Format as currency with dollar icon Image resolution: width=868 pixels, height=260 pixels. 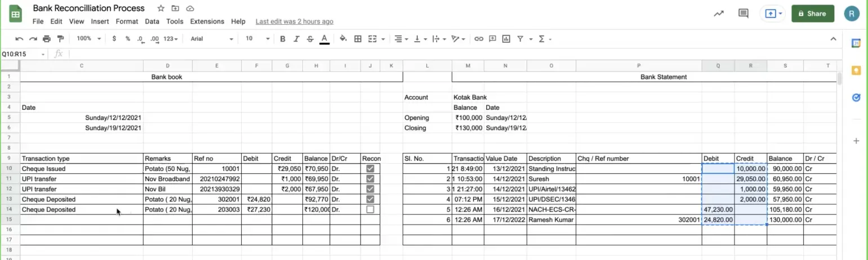(114, 39)
